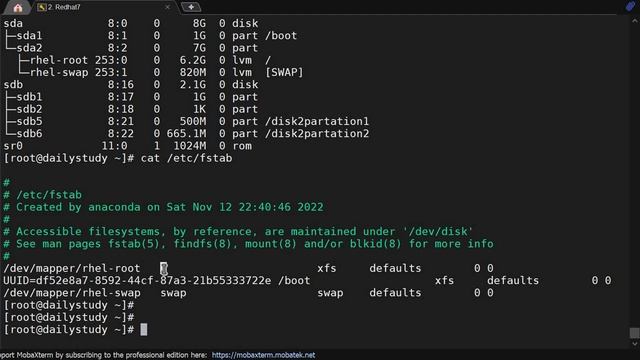Click the 'sda2' partition name

point(29,48)
